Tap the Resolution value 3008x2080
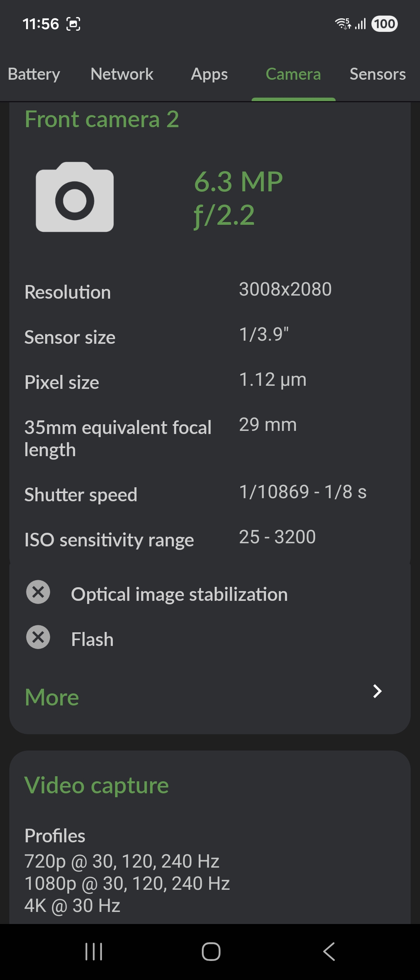 tap(285, 289)
